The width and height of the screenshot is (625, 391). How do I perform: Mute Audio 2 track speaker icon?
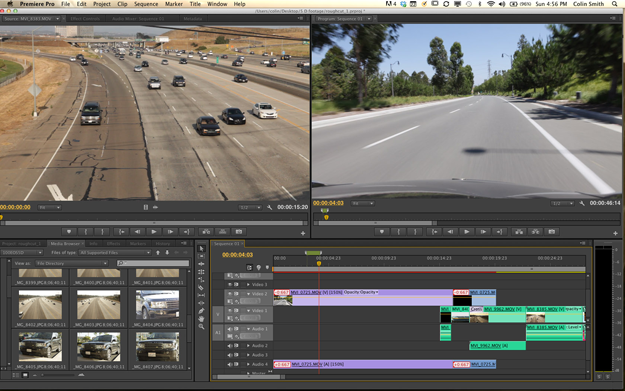(230, 346)
